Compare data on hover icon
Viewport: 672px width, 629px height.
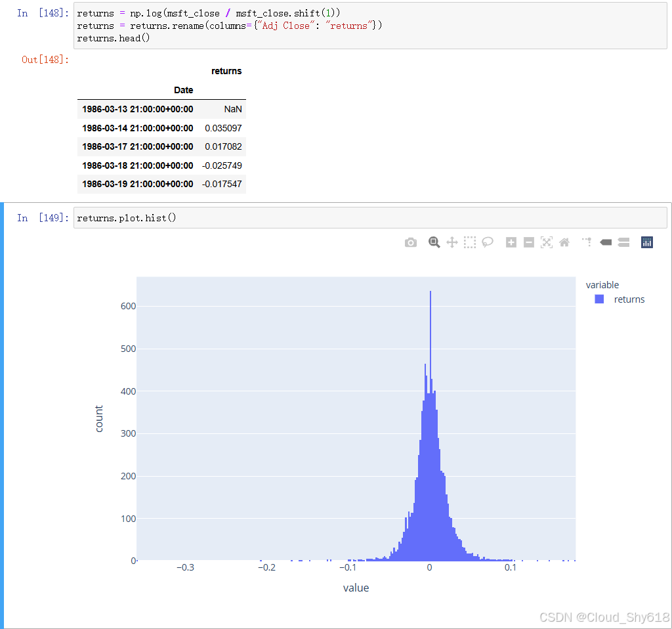click(x=623, y=243)
